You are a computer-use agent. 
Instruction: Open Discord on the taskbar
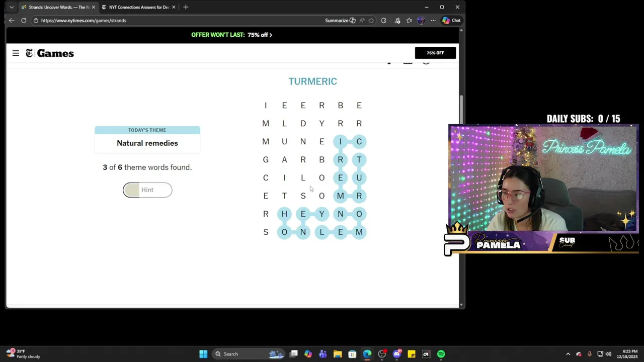(396, 354)
